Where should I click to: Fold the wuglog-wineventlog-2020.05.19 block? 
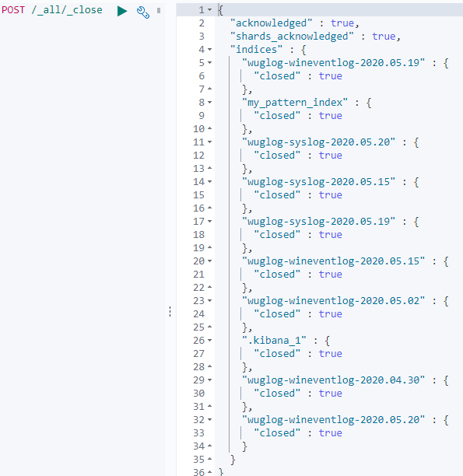click(209, 63)
